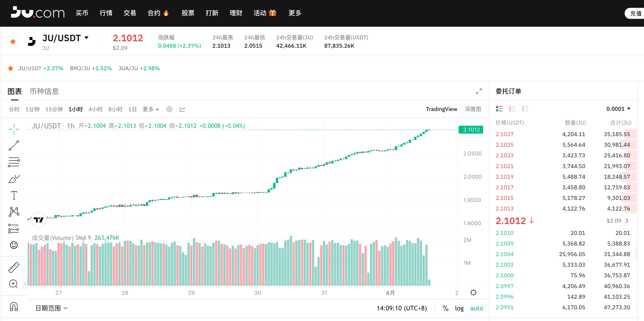Collapse the drawing toolbar panel
644x321 pixels.
coord(25,284)
